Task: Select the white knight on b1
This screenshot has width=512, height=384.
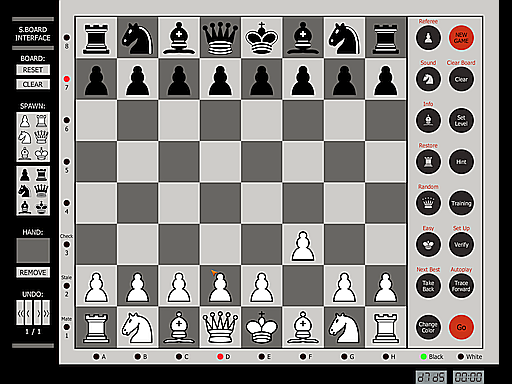Action: (x=137, y=327)
